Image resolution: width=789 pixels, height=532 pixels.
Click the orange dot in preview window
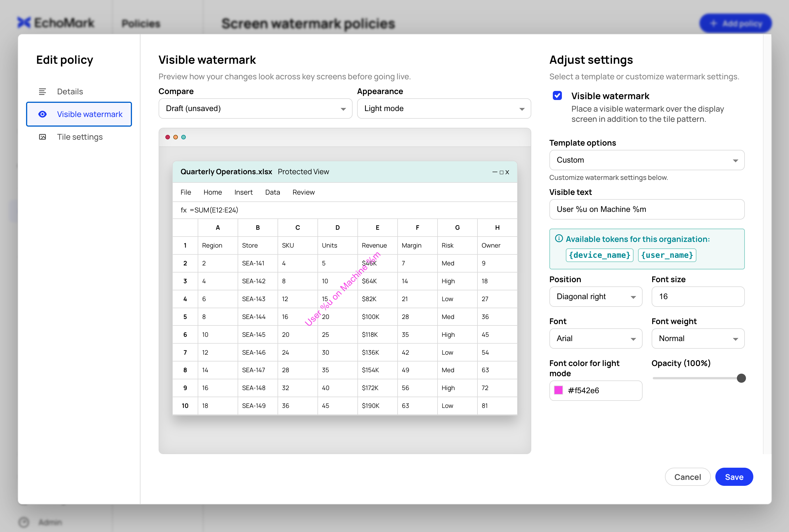click(175, 137)
